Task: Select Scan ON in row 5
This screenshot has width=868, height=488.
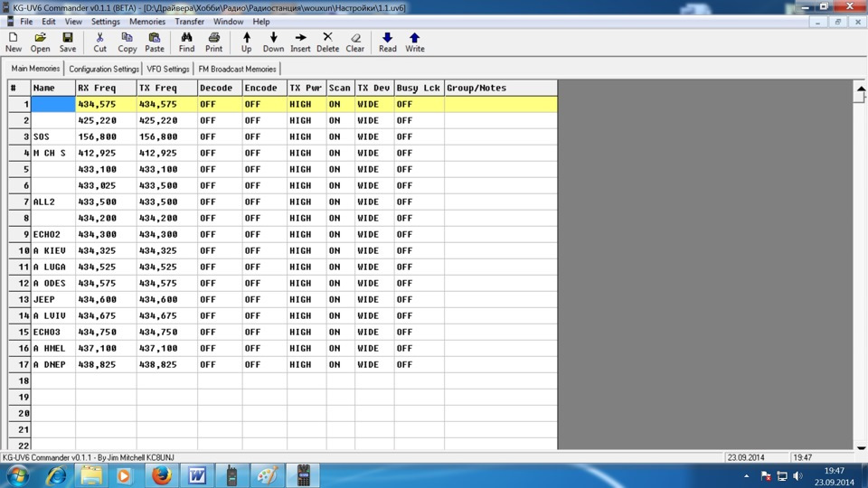Action: (x=340, y=169)
